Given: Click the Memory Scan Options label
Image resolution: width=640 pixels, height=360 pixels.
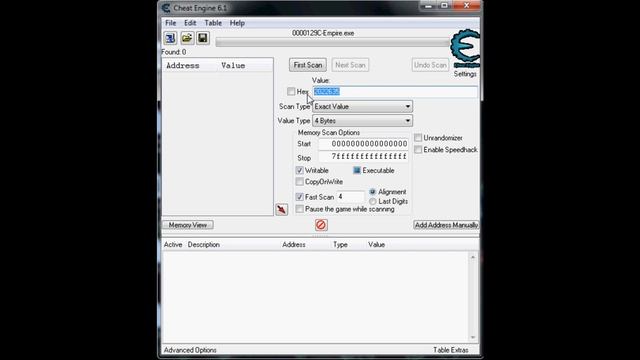Looking at the screenshot, I should 329,133.
